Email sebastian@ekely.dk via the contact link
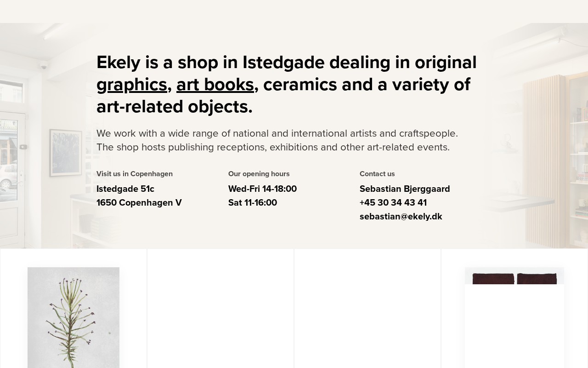 tap(401, 217)
